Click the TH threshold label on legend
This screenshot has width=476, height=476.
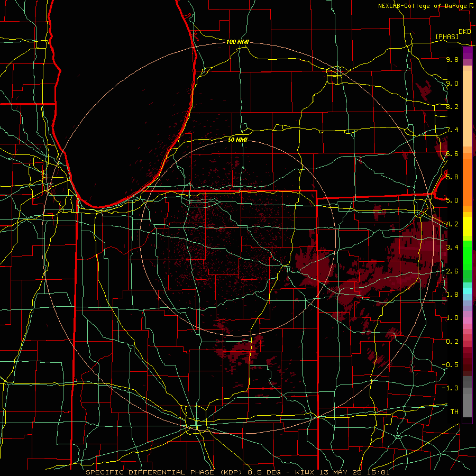pyautogui.click(x=454, y=412)
